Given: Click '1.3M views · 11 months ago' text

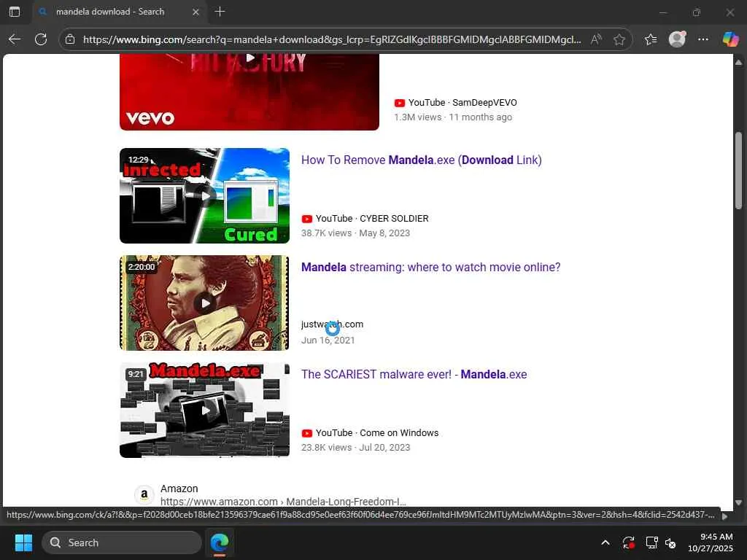Looking at the screenshot, I should pos(452,117).
